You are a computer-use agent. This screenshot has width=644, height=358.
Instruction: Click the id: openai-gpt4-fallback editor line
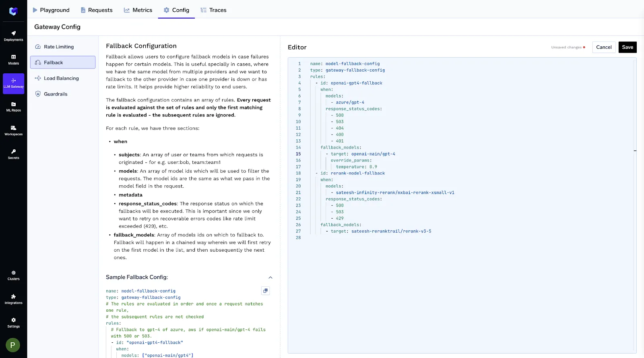click(x=349, y=83)
